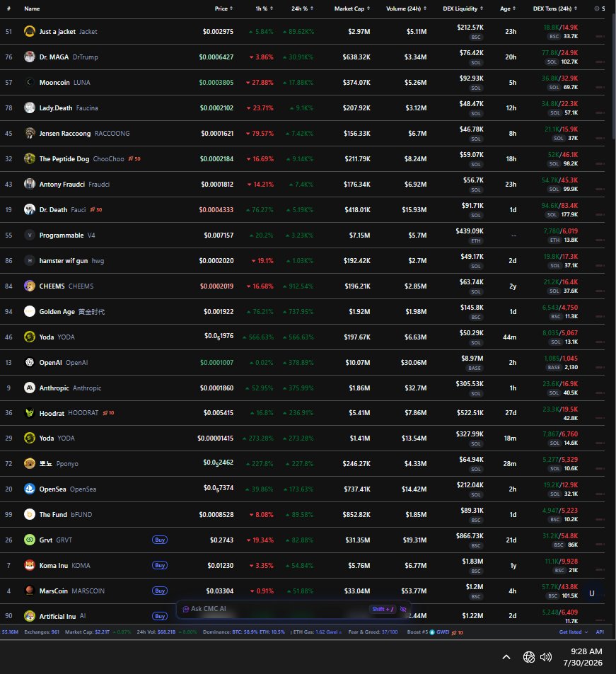This screenshot has width=616, height=674.
Task: Sort by the Name column header
Action: pos(32,8)
